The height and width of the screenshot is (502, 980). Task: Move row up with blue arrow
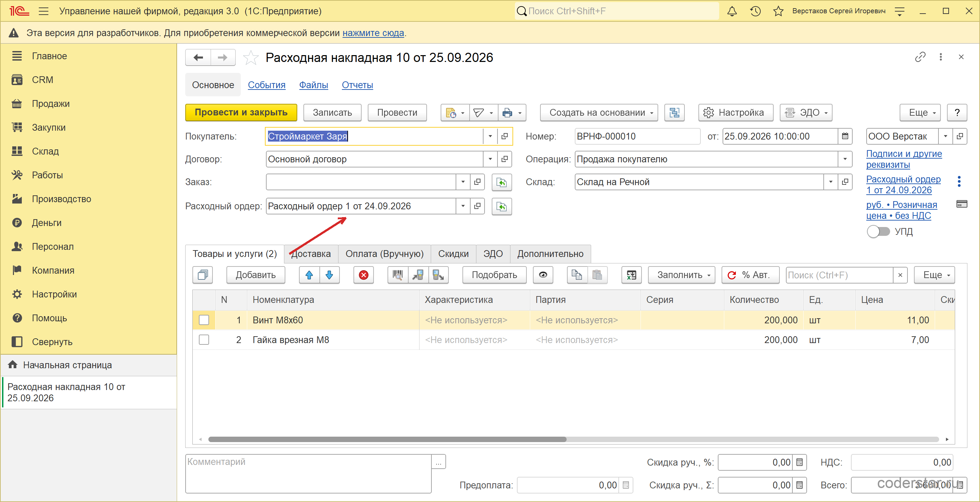coord(309,275)
